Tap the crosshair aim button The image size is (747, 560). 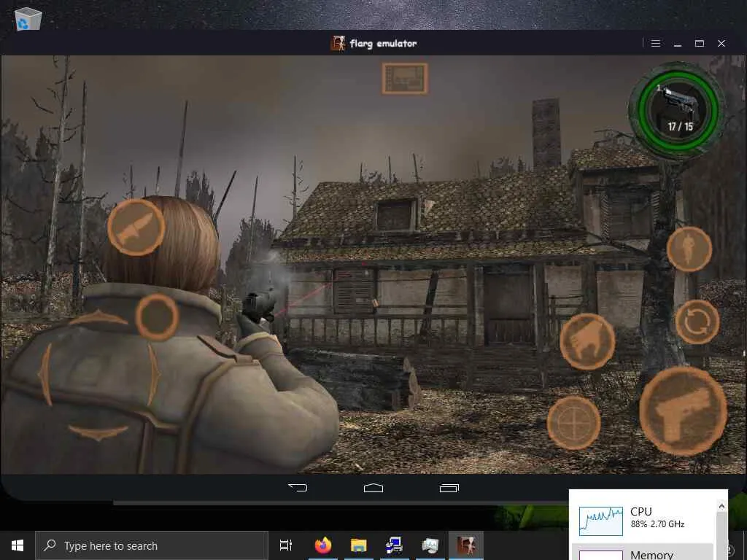pyautogui.click(x=573, y=422)
